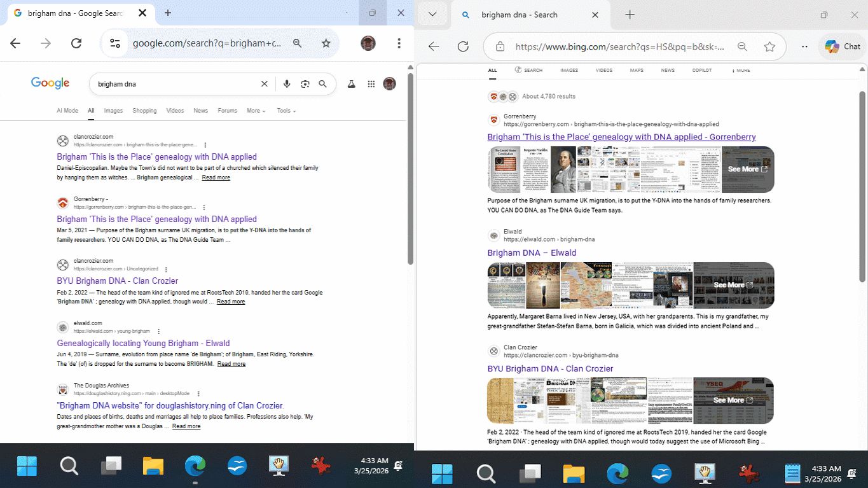This screenshot has width=868, height=488.
Task: Click the Bing page vertical scrollbar
Action: click(862, 185)
